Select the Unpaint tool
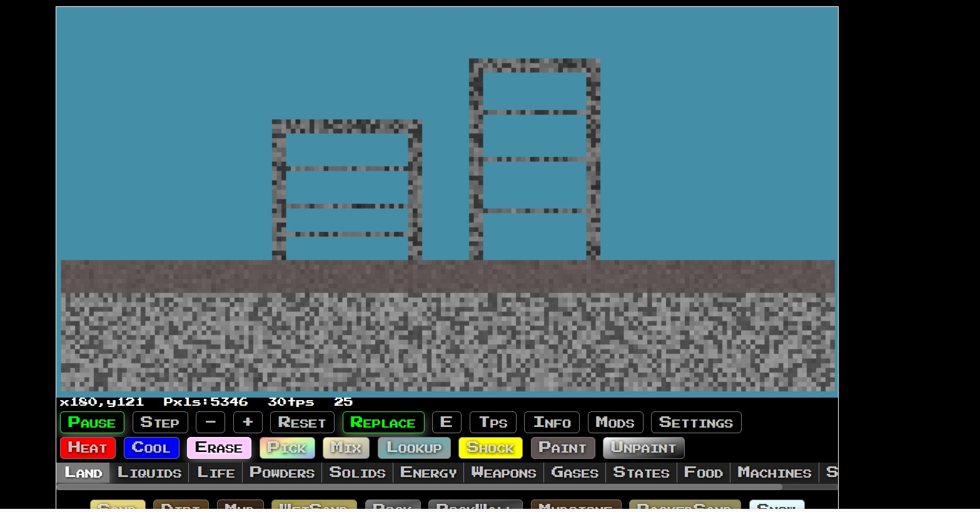This screenshot has height=512, width=980. [644, 448]
